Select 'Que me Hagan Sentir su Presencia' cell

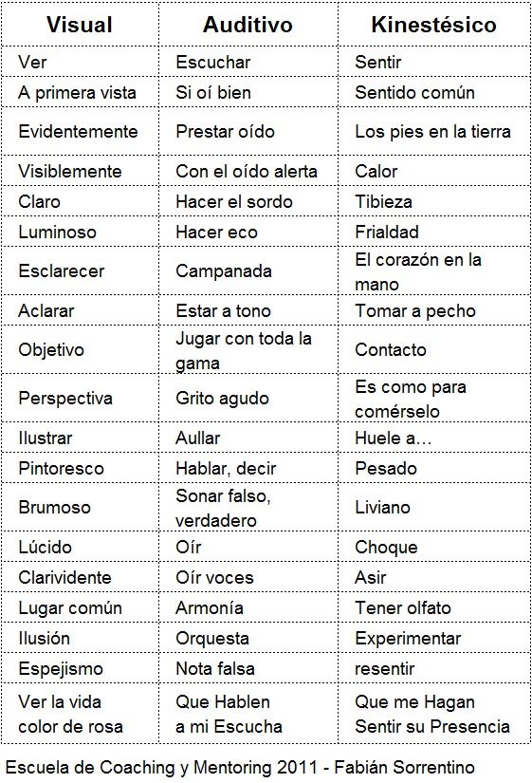pos(432,714)
